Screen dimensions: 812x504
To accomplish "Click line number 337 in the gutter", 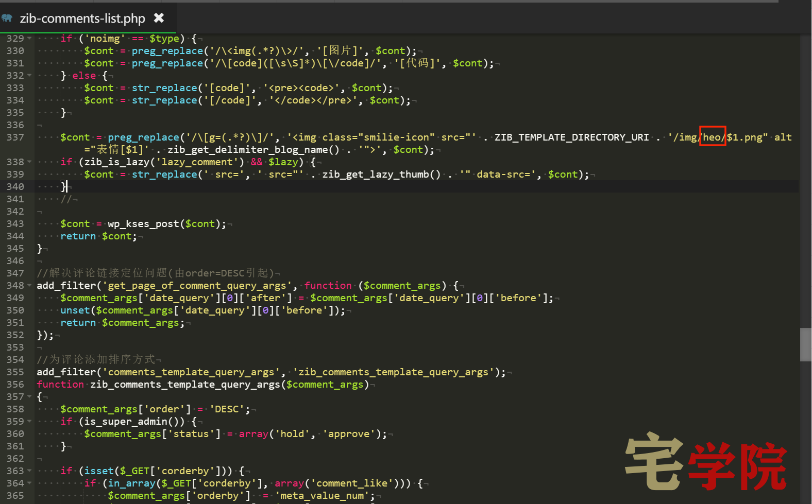I will pyautogui.click(x=15, y=137).
